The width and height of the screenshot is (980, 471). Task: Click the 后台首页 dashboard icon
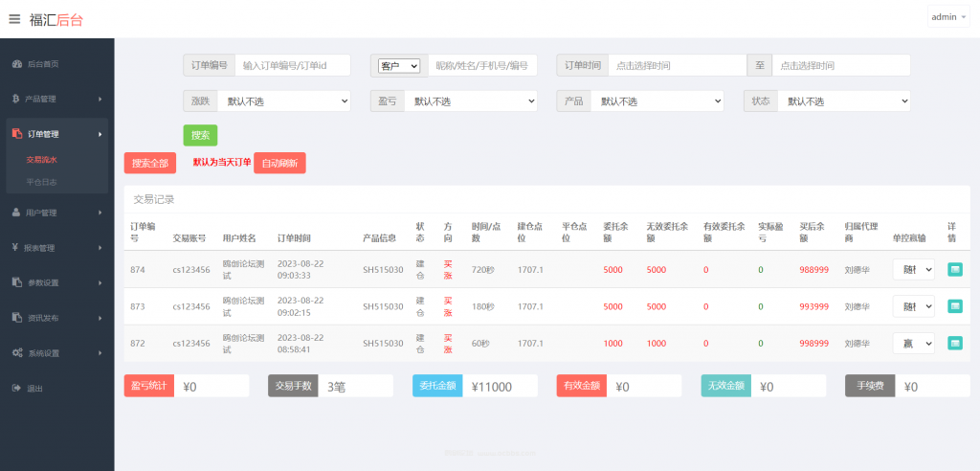[x=17, y=64]
